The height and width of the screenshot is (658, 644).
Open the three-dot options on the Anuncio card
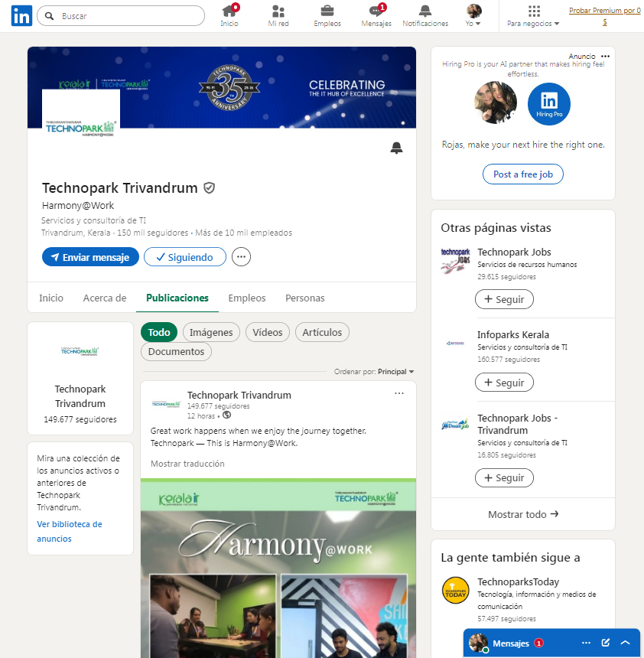(605, 56)
